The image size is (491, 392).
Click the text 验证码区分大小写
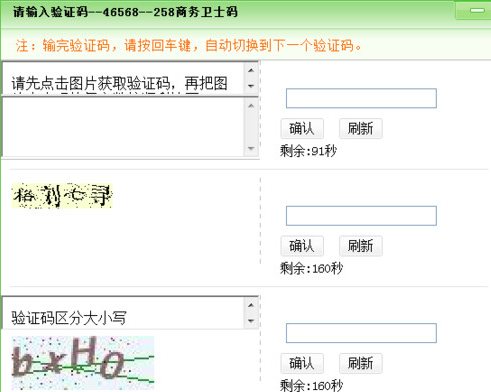click(x=69, y=318)
